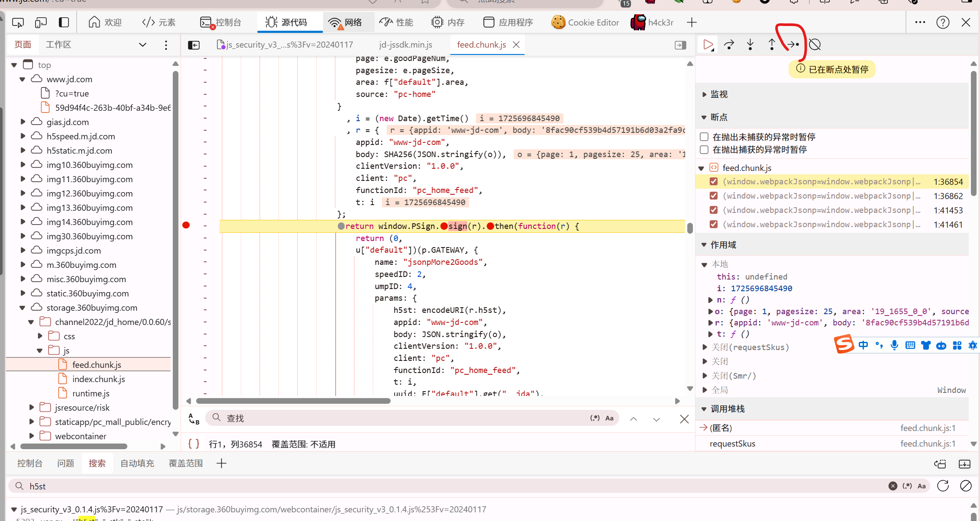This screenshot has width=980, height=521.
Task: Refresh the search results
Action: tap(943, 486)
